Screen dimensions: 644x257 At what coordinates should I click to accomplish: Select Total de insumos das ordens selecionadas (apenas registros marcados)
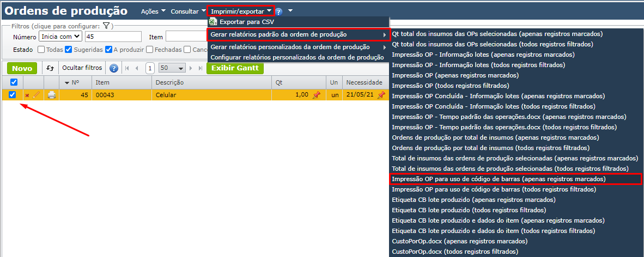[515, 158]
